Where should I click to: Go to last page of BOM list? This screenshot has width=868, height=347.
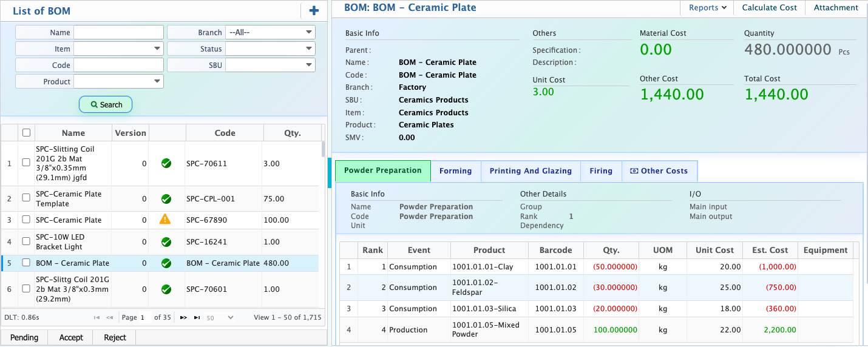tap(197, 317)
